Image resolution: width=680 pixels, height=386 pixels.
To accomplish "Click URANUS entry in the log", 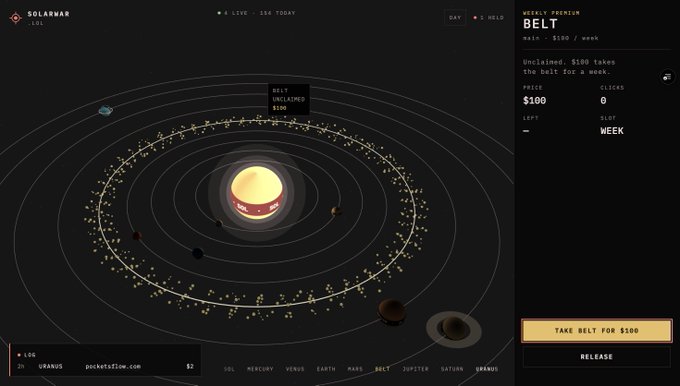I will pyautogui.click(x=50, y=366).
